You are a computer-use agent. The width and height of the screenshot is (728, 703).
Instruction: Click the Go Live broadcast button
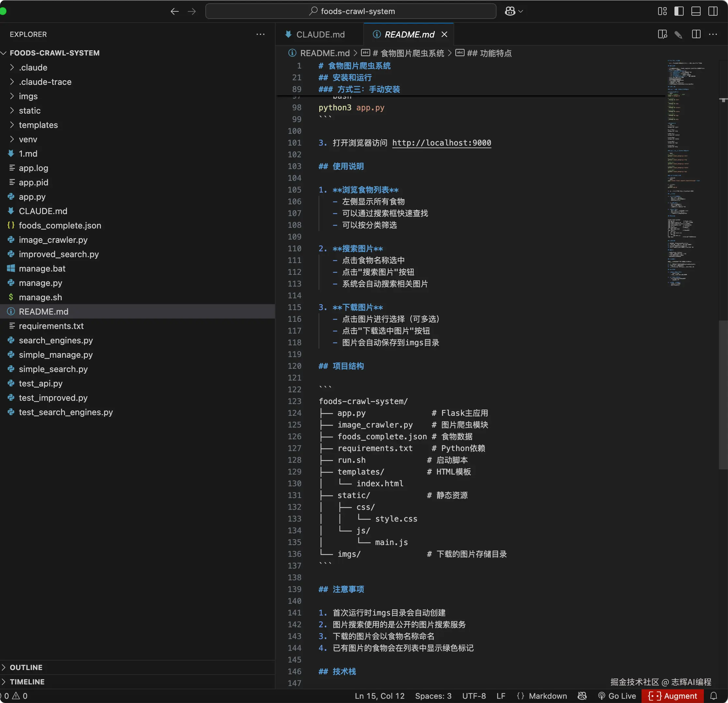click(x=617, y=695)
